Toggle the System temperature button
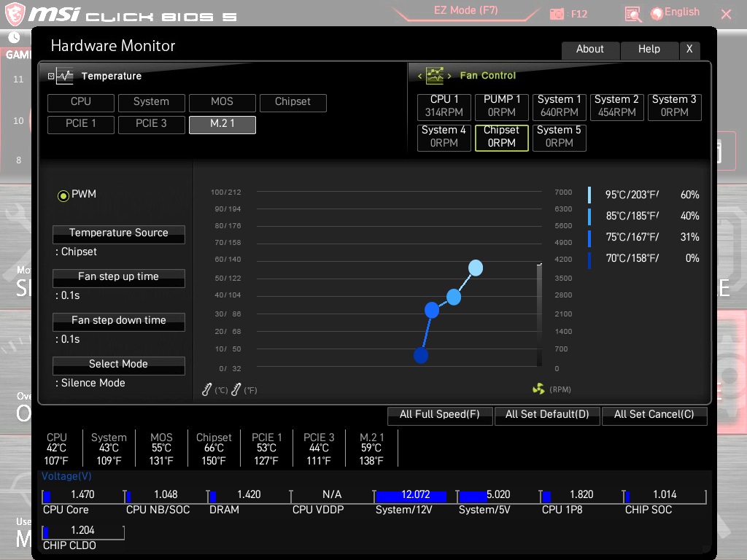747x560 pixels. click(x=152, y=103)
